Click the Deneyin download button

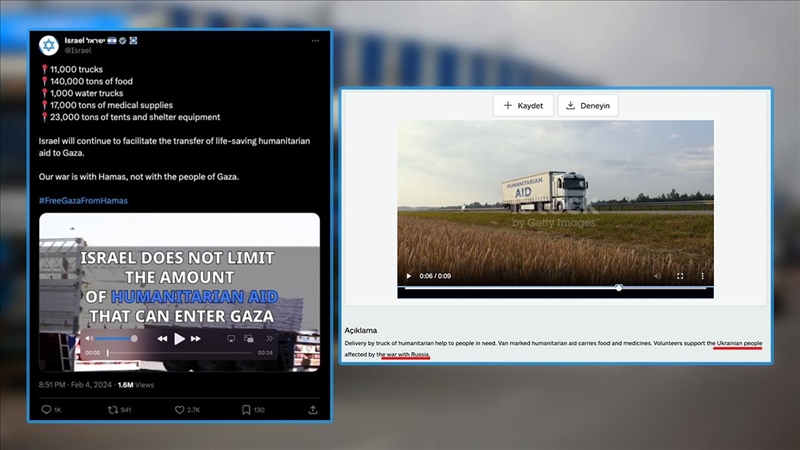coord(588,106)
